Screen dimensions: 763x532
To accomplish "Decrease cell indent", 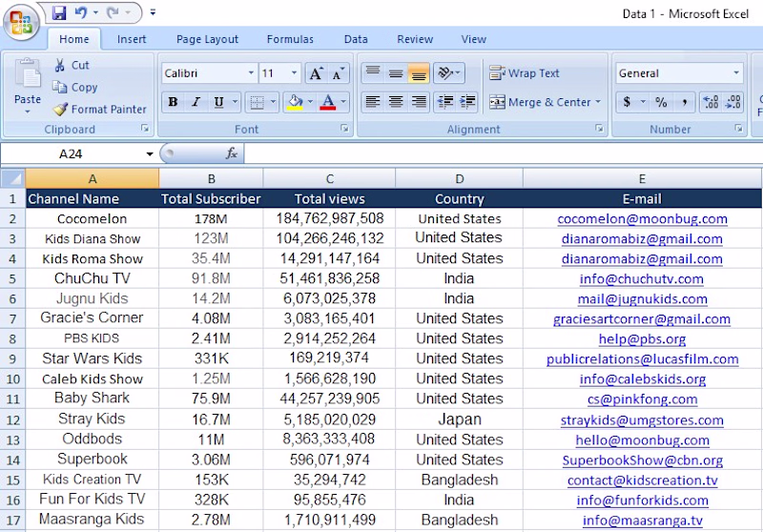I will 445,102.
